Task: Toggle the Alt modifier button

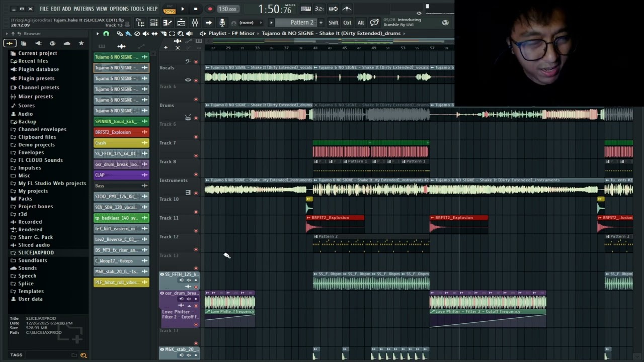Action: tap(361, 23)
